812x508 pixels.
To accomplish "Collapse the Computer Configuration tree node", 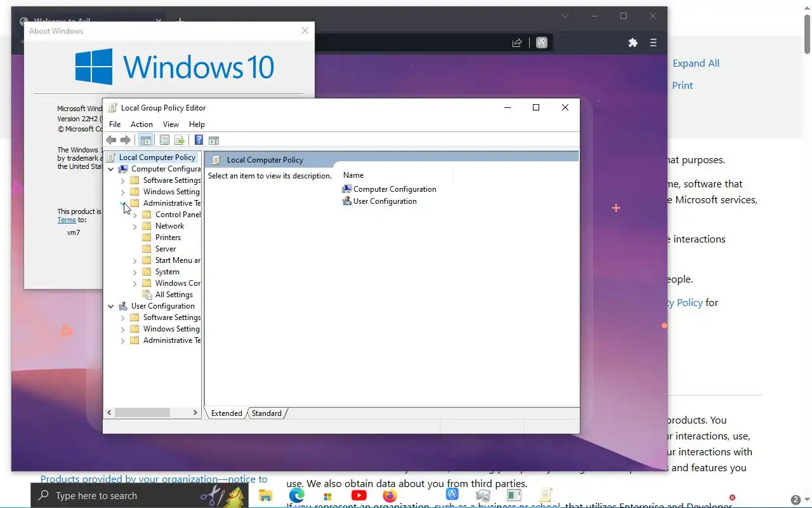I will coord(111,169).
